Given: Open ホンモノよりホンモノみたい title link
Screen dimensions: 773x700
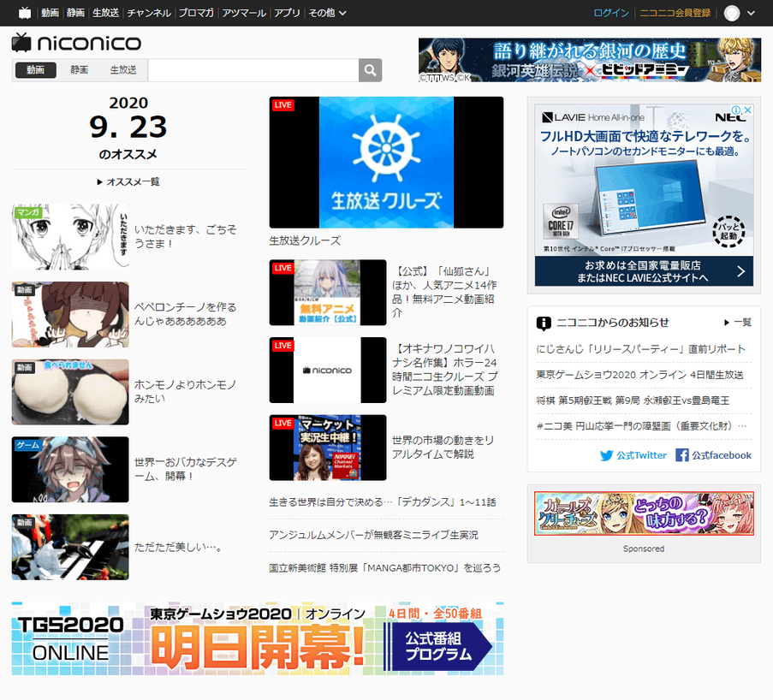Looking at the screenshot, I should click(x=186, y=391).
